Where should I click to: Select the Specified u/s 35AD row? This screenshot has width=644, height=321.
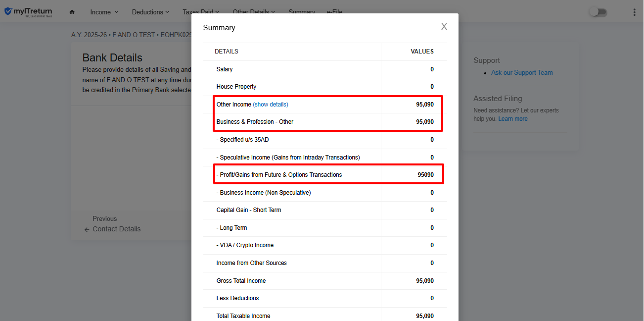[325, 140]
